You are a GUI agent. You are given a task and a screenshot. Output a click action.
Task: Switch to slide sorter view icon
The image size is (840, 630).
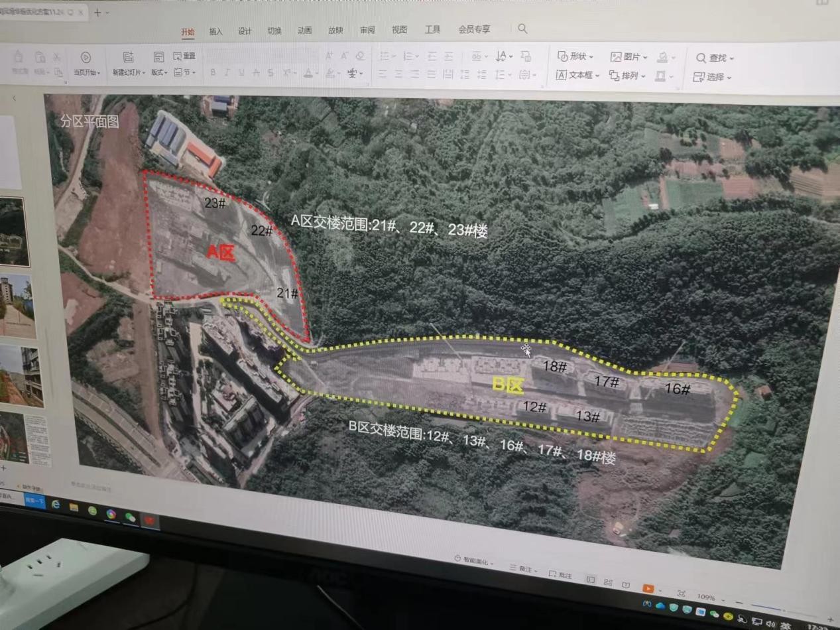608,582
